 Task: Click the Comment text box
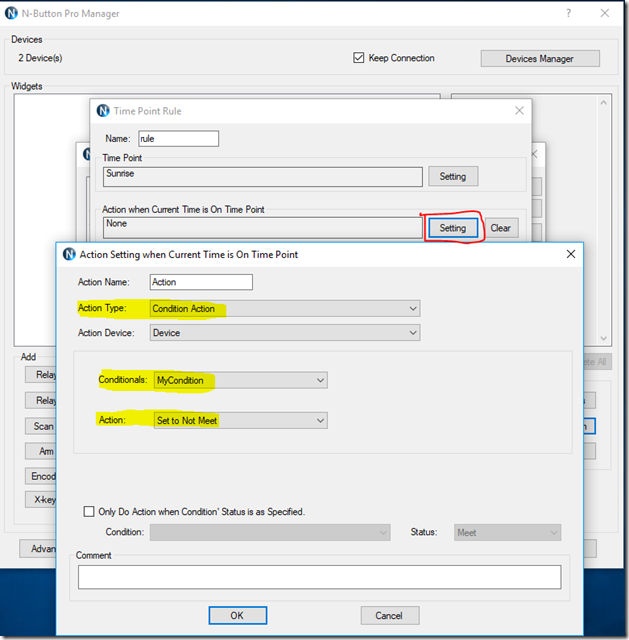pos(320,577)
